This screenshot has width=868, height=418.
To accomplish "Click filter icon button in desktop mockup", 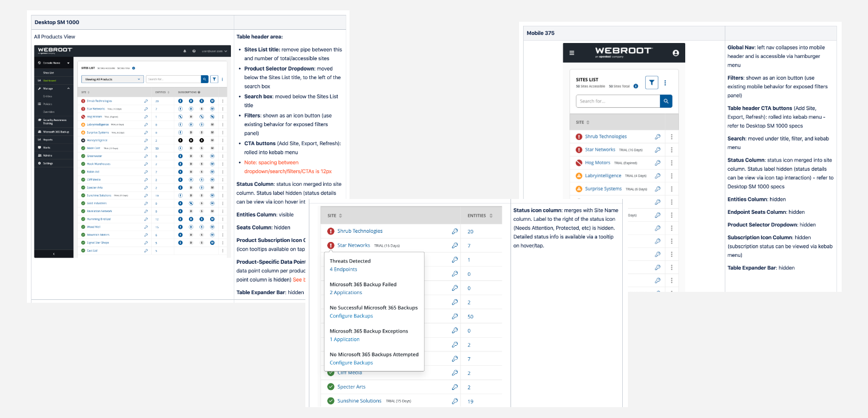I will click(x=214, y=79).
